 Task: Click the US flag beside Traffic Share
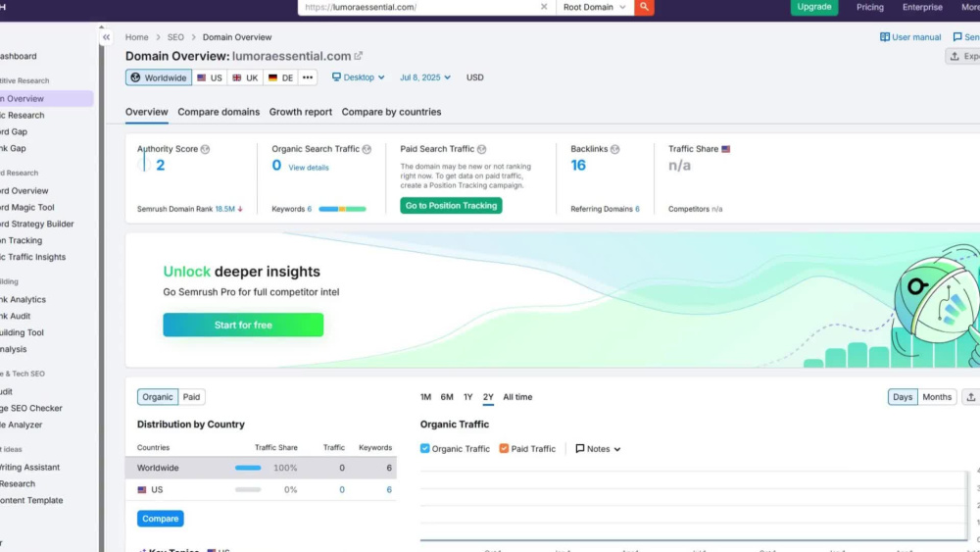(725, 149)
